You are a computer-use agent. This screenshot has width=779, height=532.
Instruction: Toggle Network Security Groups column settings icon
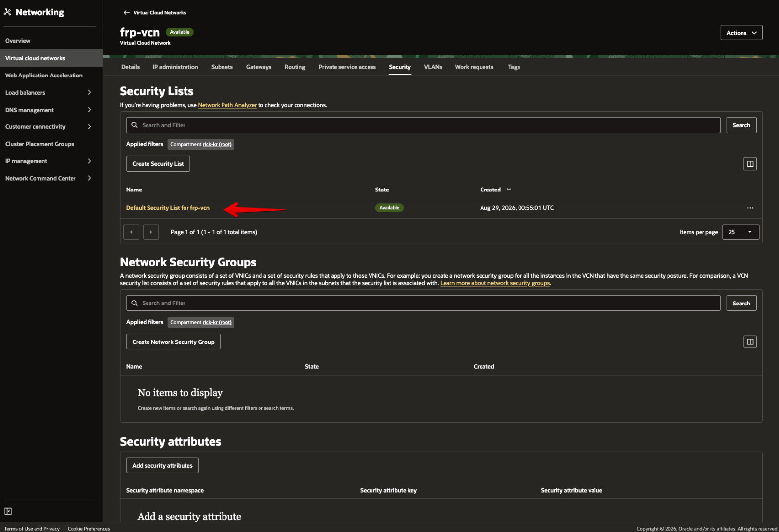(750, 342)
